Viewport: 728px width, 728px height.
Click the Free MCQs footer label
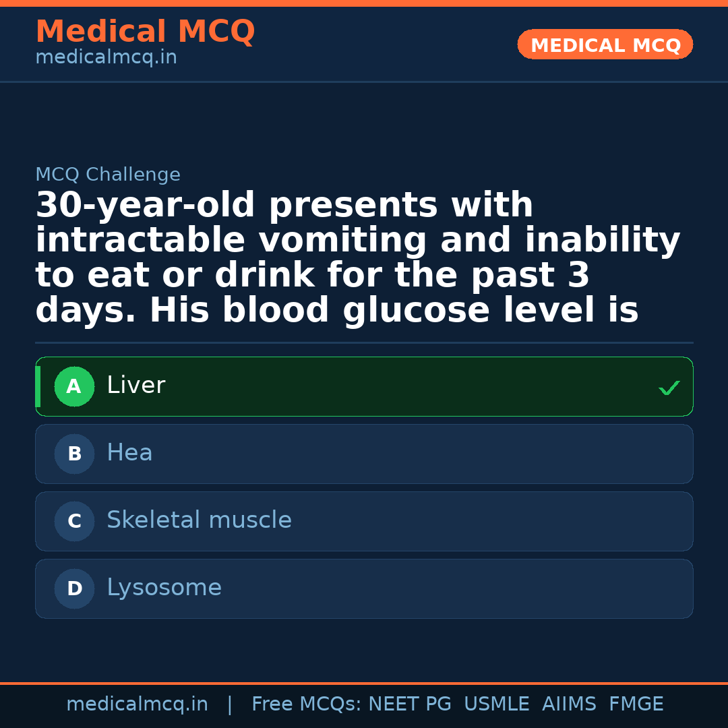point(306,704)
